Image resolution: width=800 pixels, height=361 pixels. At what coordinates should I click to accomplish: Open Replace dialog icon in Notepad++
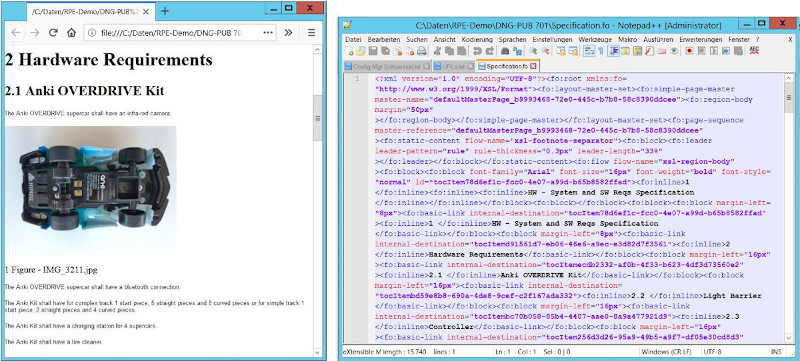517,51
